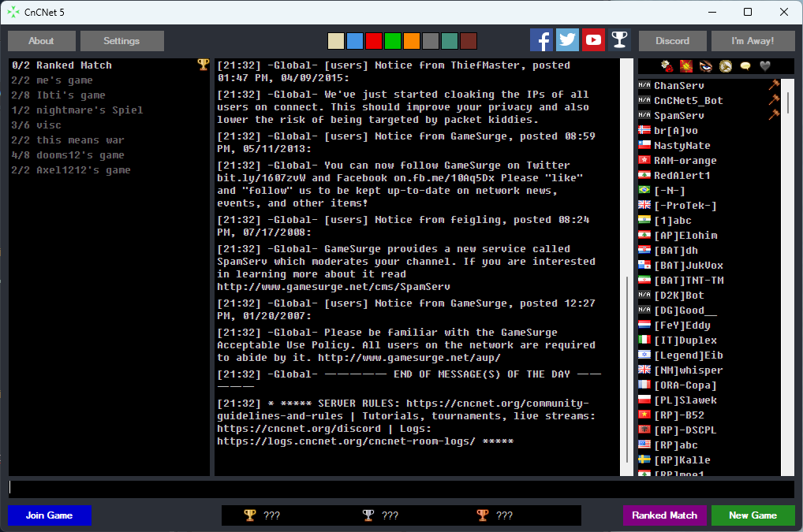
Task: Start a Ranked Match with purple button
Action: point(665,515)
